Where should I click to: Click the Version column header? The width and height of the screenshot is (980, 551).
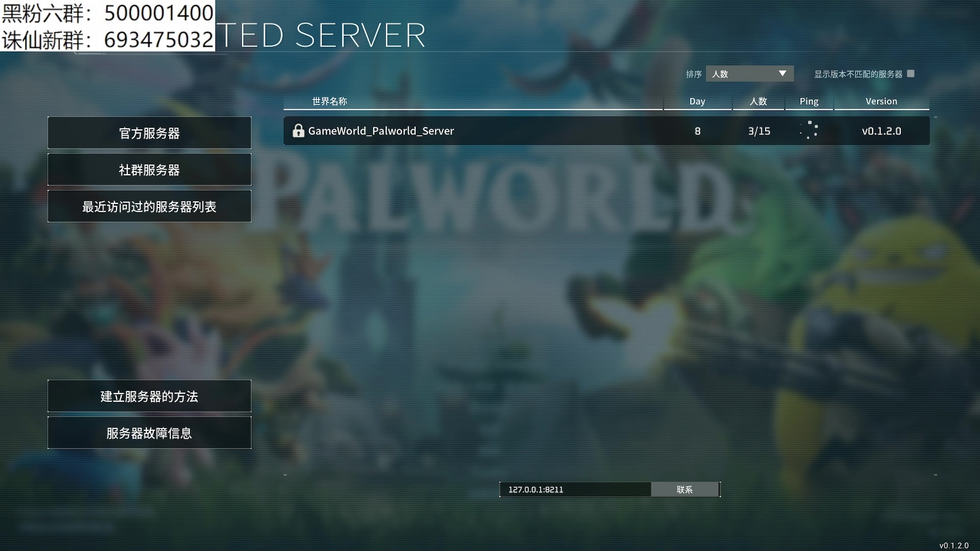[881, 102]
